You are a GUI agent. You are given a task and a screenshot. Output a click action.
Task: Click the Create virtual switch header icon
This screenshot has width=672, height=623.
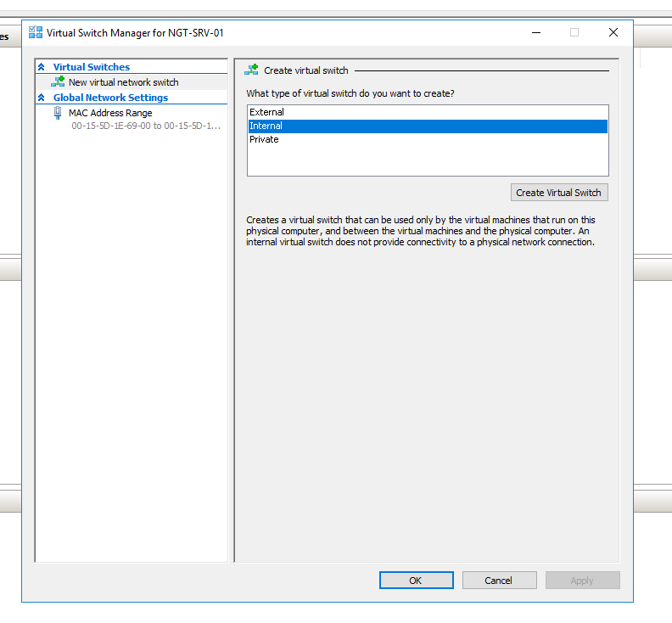[x=251, y=70]
